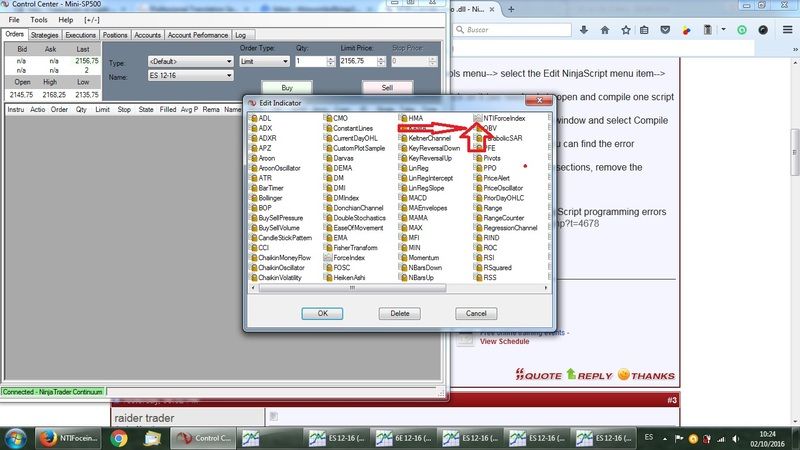Switch to the Strategies tab
This screenshot has height=450, width=800.
(44, 34)
